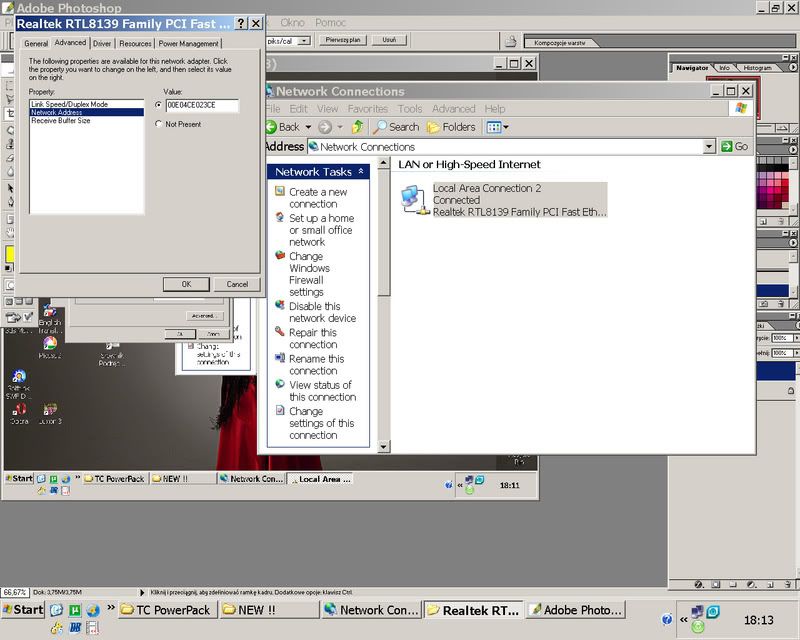The height and width of the screenshot is (640, 800).
Task: Click the Repair this connection icon
Action: (x=280, y=332)
